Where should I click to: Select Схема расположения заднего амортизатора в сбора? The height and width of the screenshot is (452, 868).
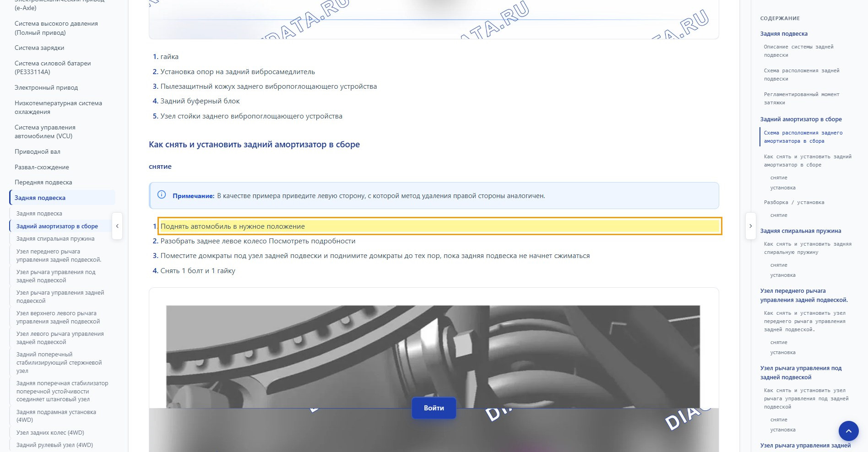click(803, 137)
